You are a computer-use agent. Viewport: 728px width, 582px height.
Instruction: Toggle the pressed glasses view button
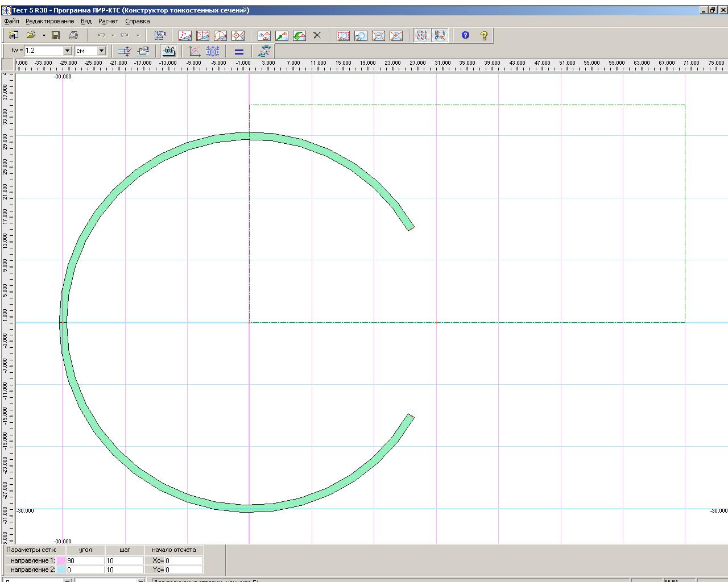pyautogui.click(x=168, y=51)
